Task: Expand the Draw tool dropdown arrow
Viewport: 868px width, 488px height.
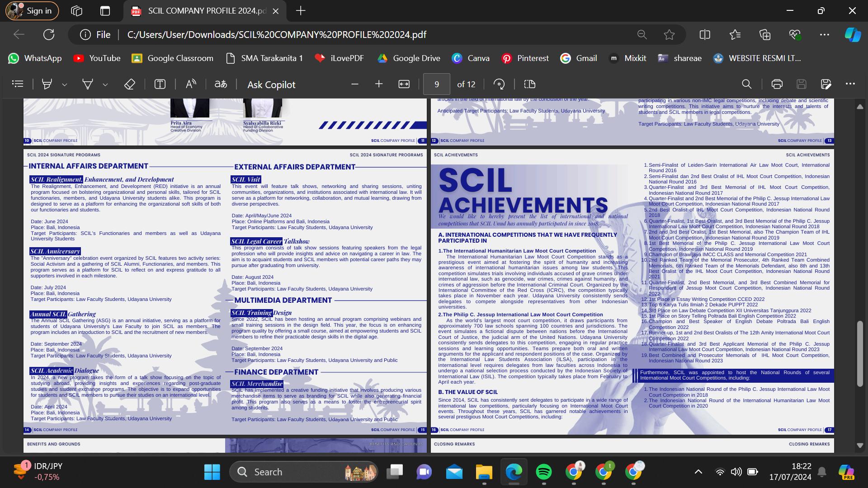Action: (x=105, y=84)
